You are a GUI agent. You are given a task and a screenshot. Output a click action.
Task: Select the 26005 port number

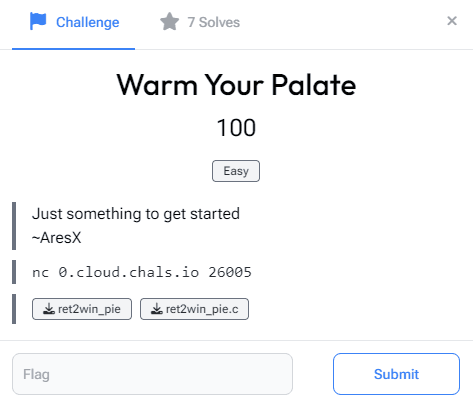(x=230, y=272)
